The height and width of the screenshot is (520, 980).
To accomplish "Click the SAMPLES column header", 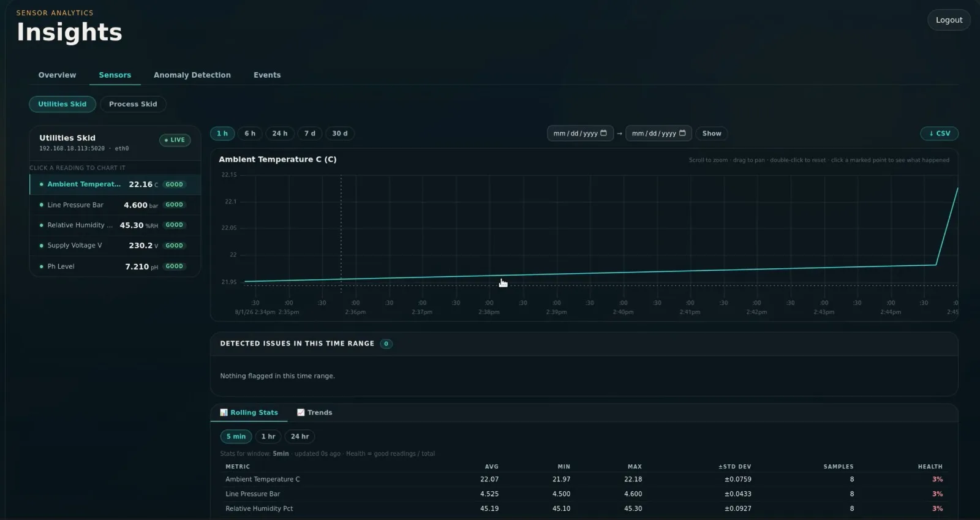I will coord(838,467).
